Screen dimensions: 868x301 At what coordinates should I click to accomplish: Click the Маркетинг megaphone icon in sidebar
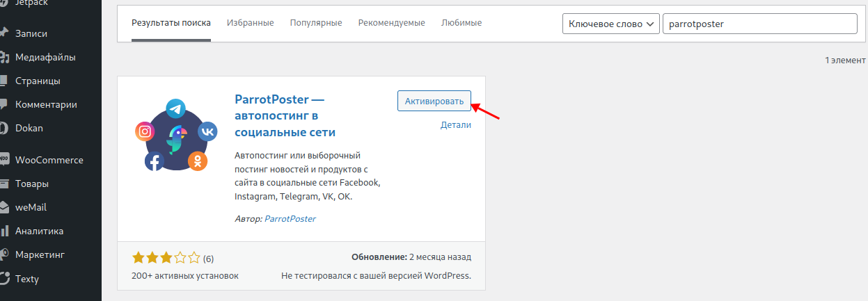[3, 254]
